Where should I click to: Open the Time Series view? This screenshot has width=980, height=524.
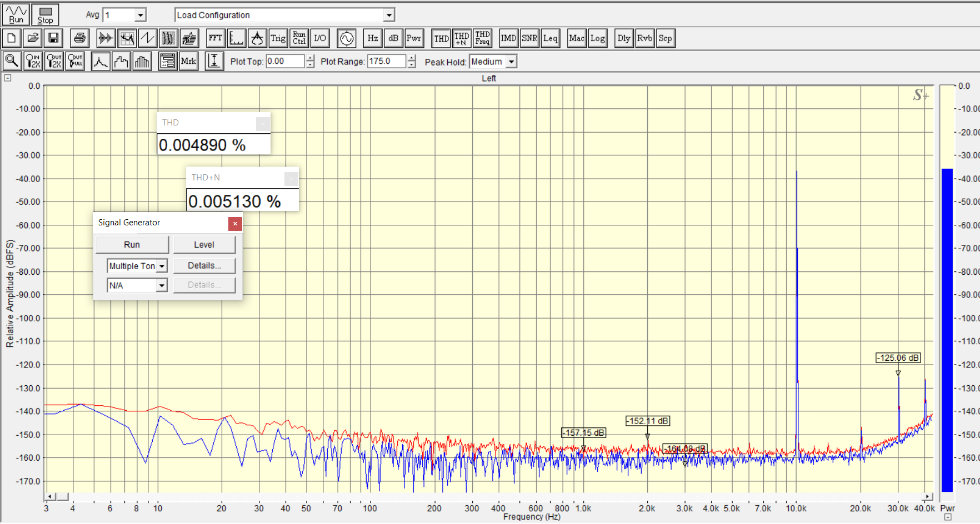(x=106, y=38)
